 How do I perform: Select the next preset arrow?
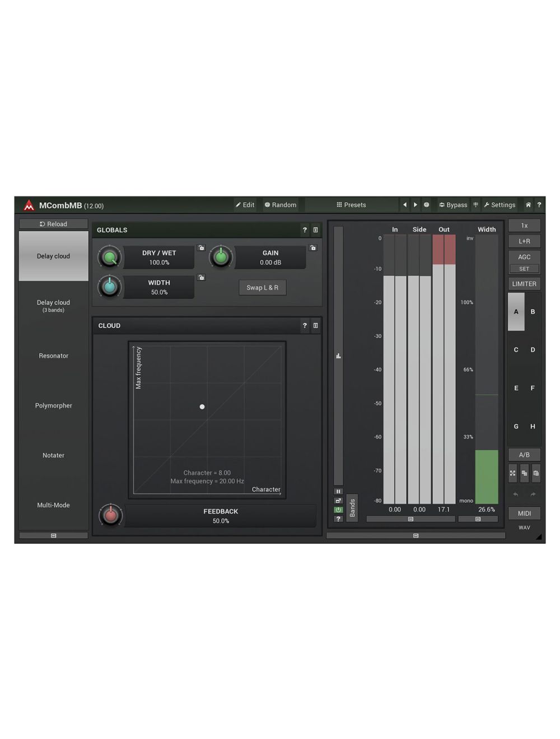(x=416, y=205)
